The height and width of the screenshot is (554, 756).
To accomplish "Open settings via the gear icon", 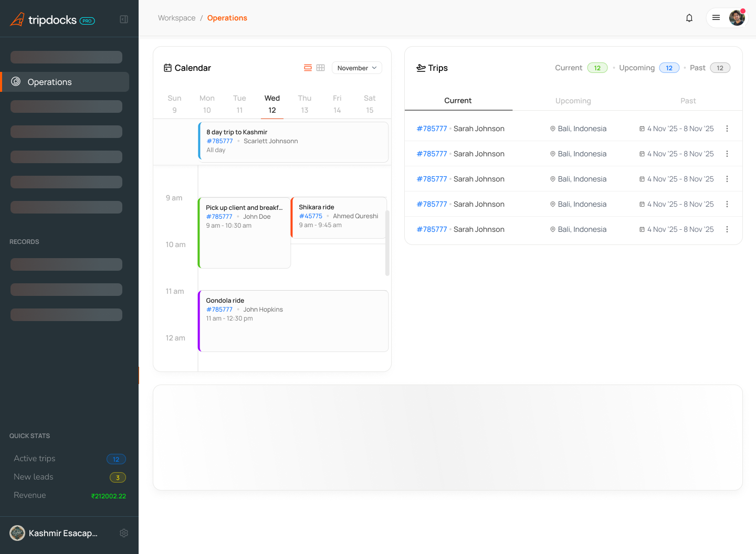I will [124, 533].
